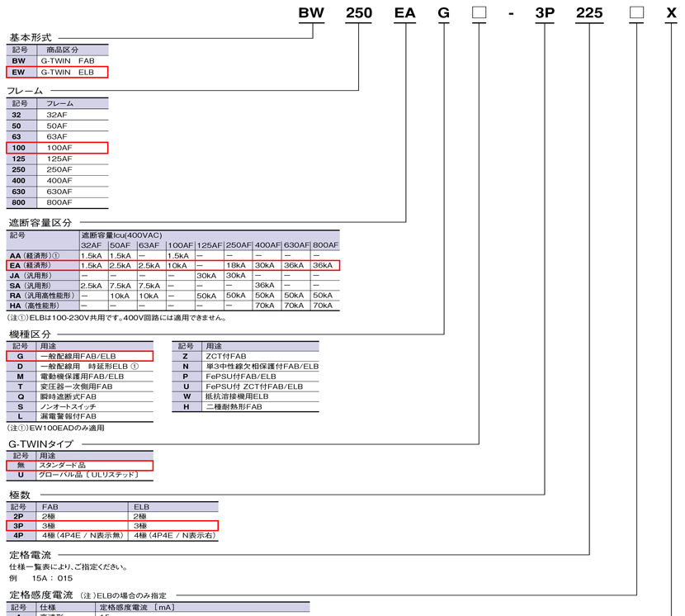Select the 'T 変圧器一次側用FAB' row
Image resolution: width=685 pixels, height=616 pixels.
pos(80,386)
